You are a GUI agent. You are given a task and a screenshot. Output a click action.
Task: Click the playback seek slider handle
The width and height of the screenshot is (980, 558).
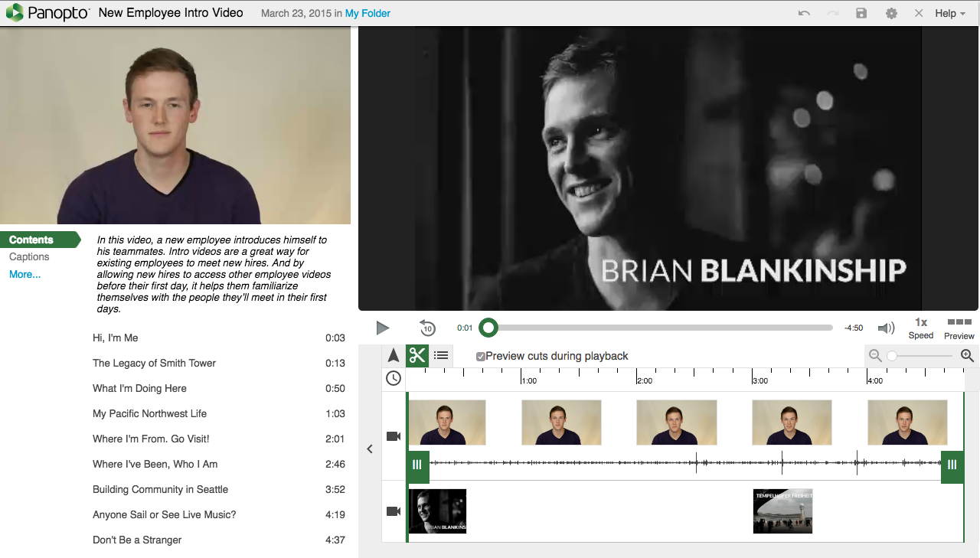pos(488,328)
